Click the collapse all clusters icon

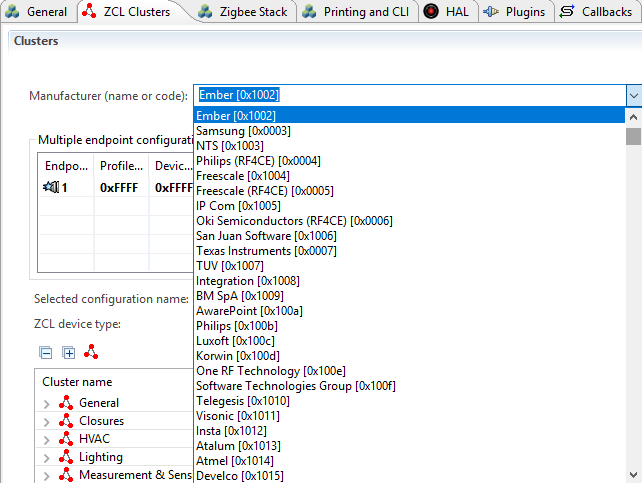(x=45, y=352)
